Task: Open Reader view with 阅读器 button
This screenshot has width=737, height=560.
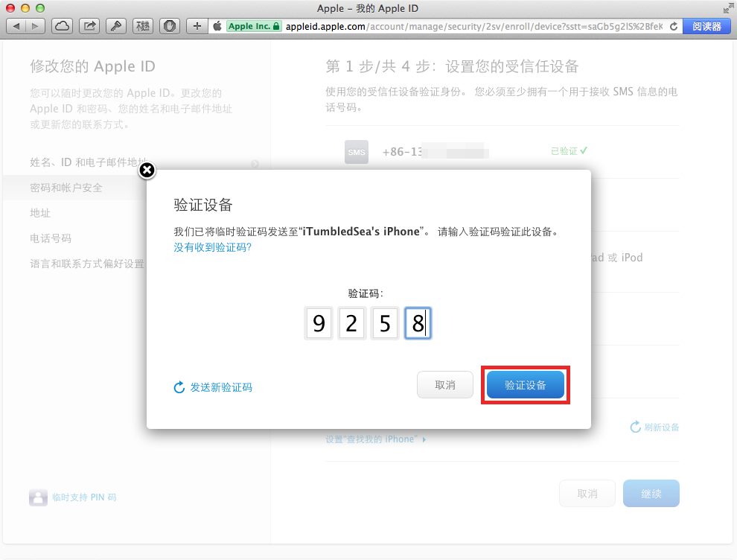Action: point(706,26)
